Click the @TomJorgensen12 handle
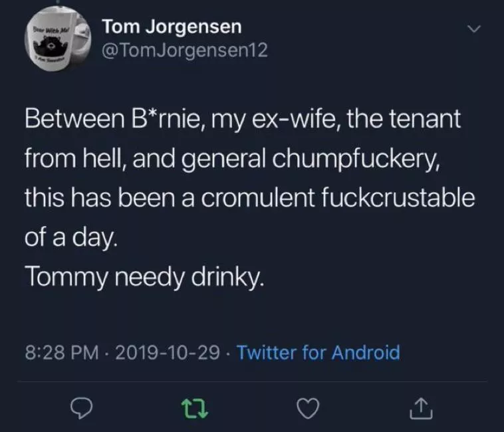504x432 pixels. coord(185,51)
